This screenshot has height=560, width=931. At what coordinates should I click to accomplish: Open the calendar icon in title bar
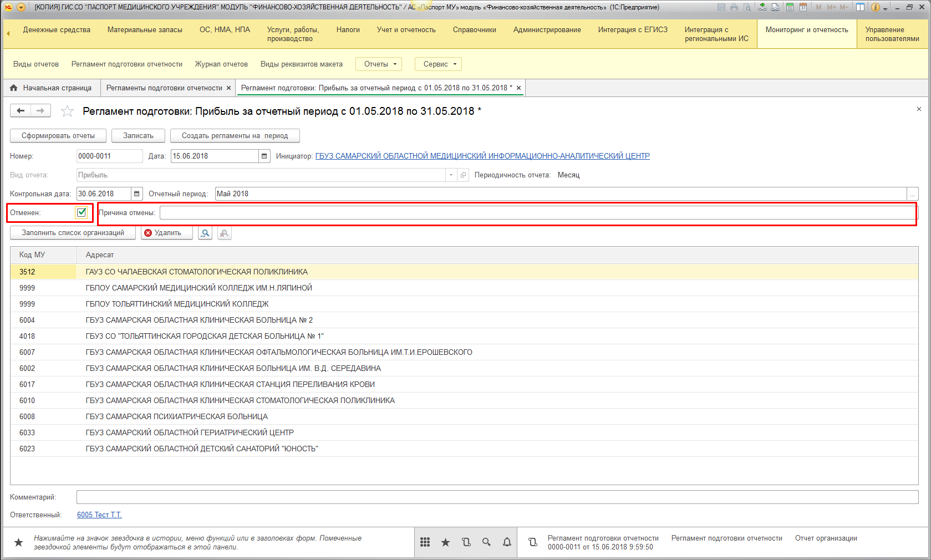[803, 7]
